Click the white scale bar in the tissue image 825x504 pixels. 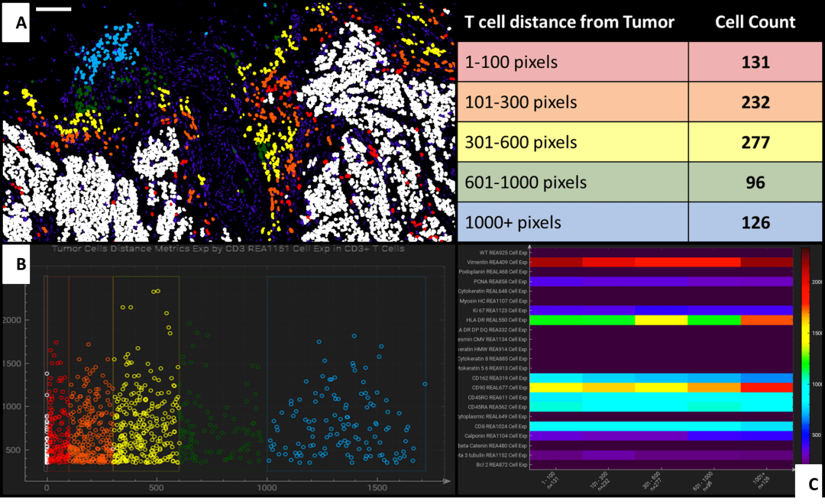tap(53, 10)
